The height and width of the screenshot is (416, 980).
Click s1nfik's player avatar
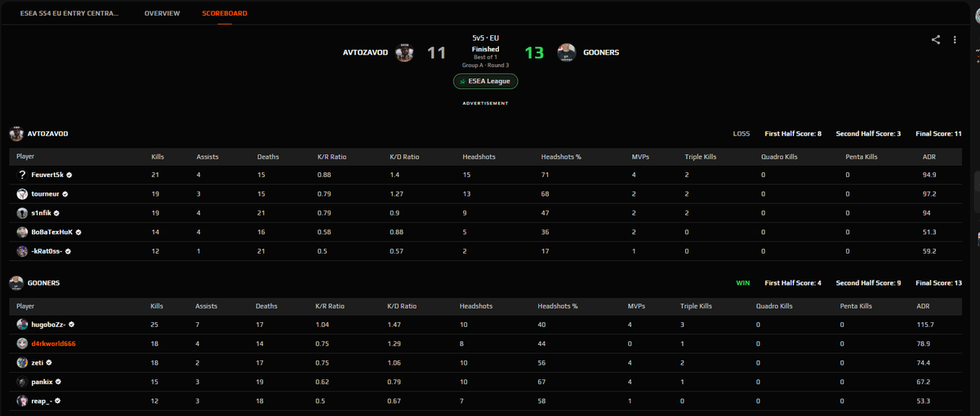click(22, 213)
